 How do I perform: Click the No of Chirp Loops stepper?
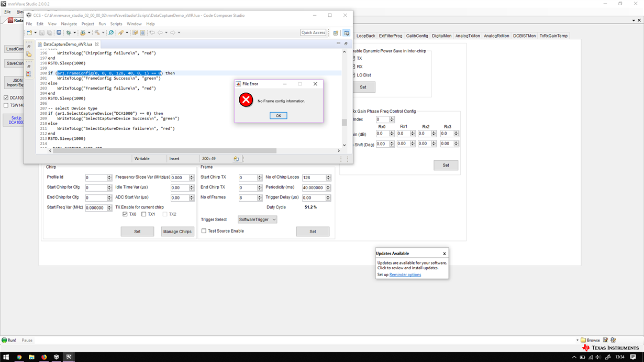click(x=329, y=178)
